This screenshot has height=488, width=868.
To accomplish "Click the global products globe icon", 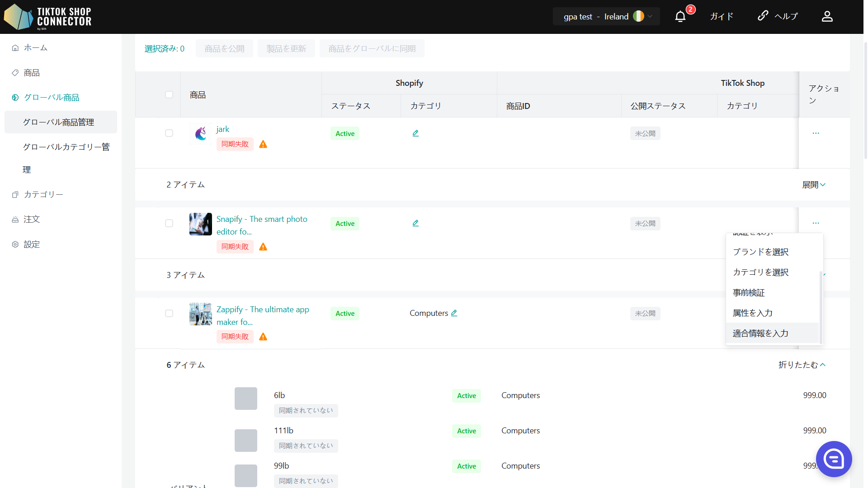I will tap(15, 98).
